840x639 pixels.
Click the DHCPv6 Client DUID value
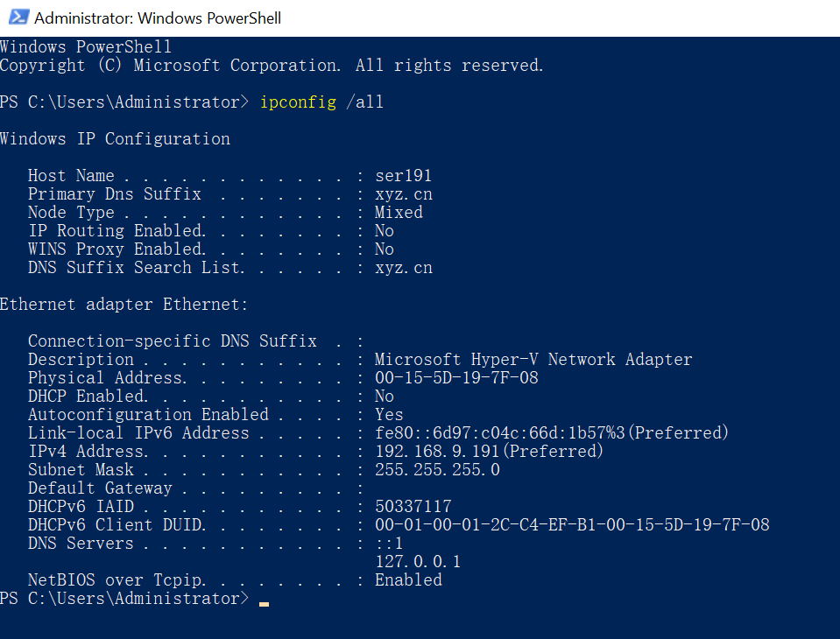(572, 524)
